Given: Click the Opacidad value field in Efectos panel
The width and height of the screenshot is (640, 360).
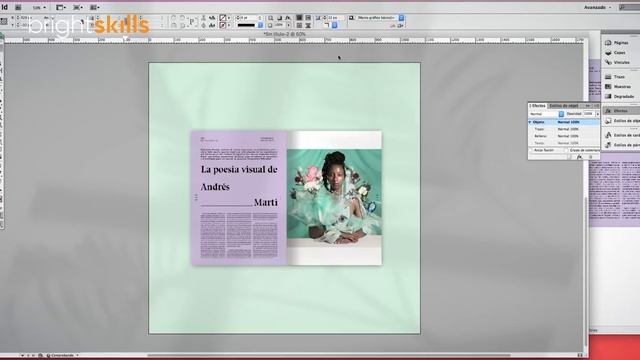Looking at the screenshot, I should click(x=588, y=114).
